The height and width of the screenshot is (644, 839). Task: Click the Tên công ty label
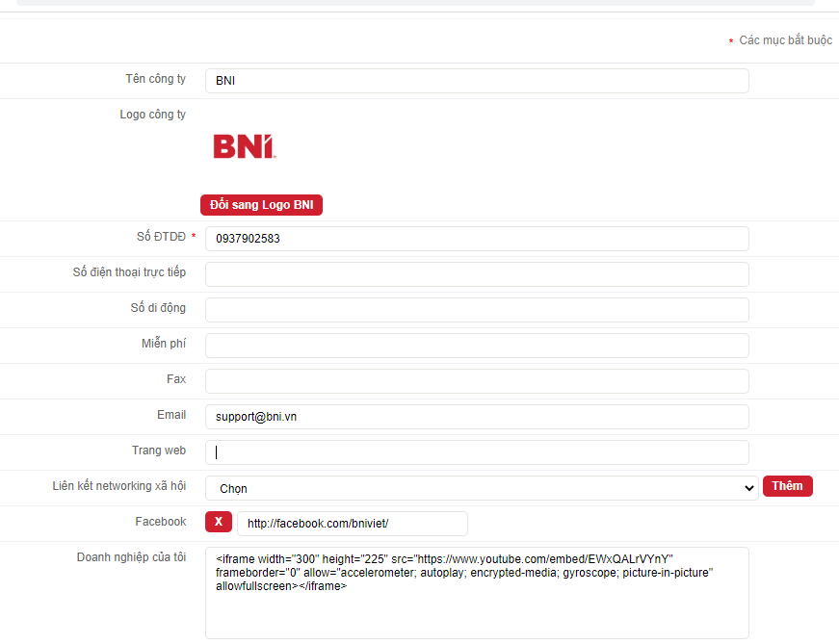(x=156, y=79)
